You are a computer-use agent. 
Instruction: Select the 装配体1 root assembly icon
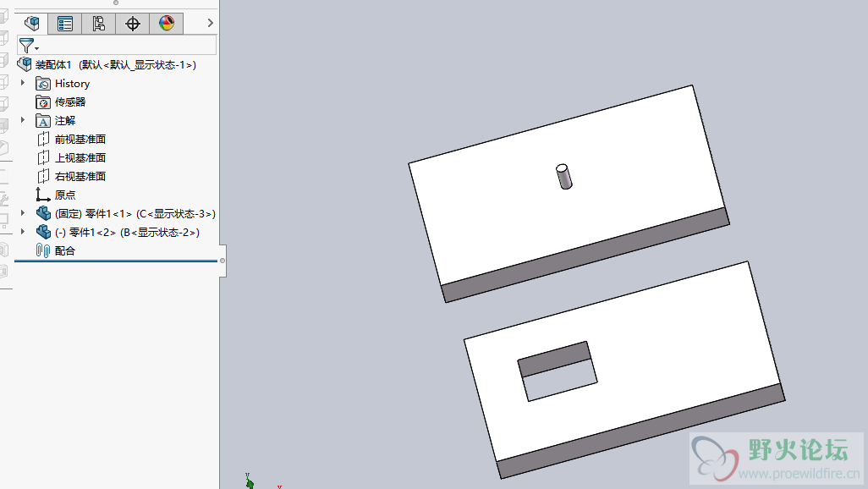point(25,65)
